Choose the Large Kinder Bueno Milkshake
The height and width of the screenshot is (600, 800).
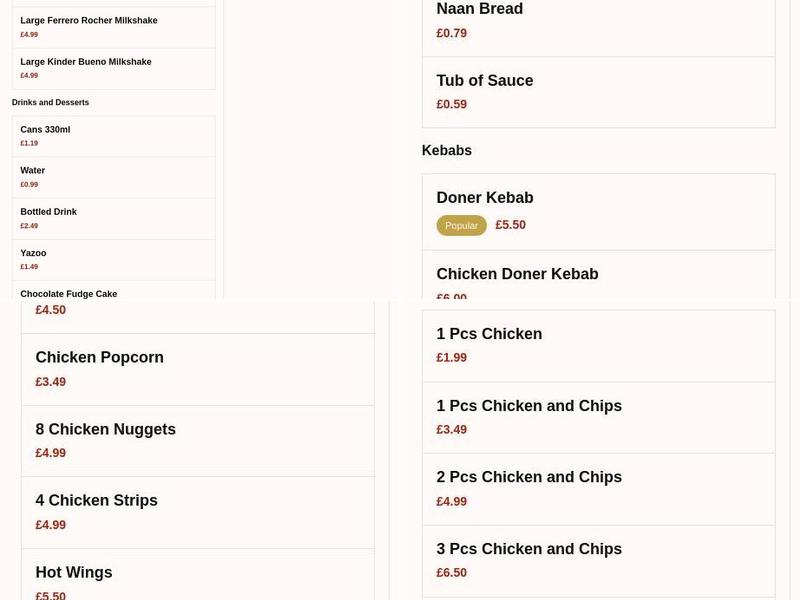point(85,61)
